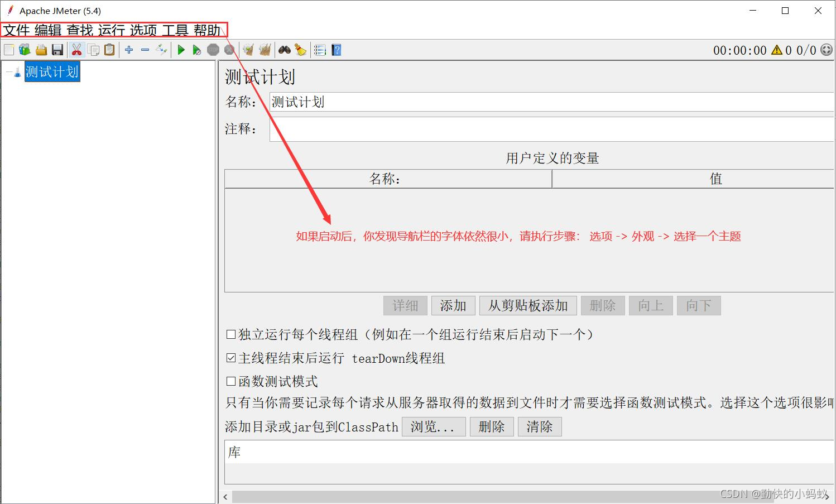Click the 名称: column header
Viewport: 836px width, 504px height.
tap(388, 179)
